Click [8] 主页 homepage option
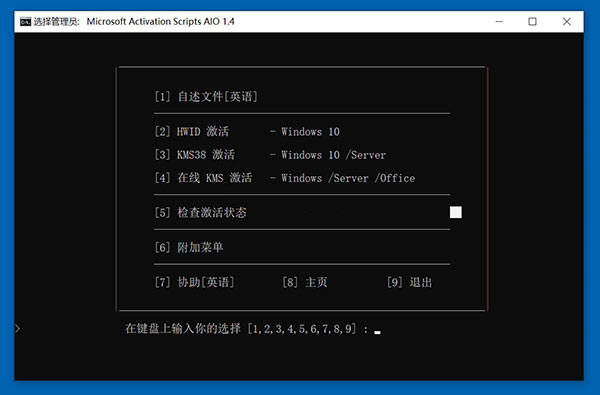Viewport: 600px width, 395px height. tap(305, 282)
